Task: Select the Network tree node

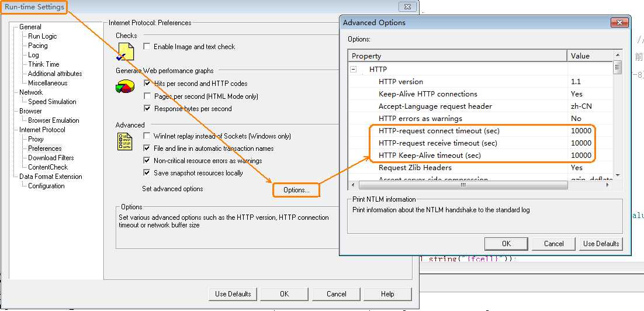Action: coord(31,92)
